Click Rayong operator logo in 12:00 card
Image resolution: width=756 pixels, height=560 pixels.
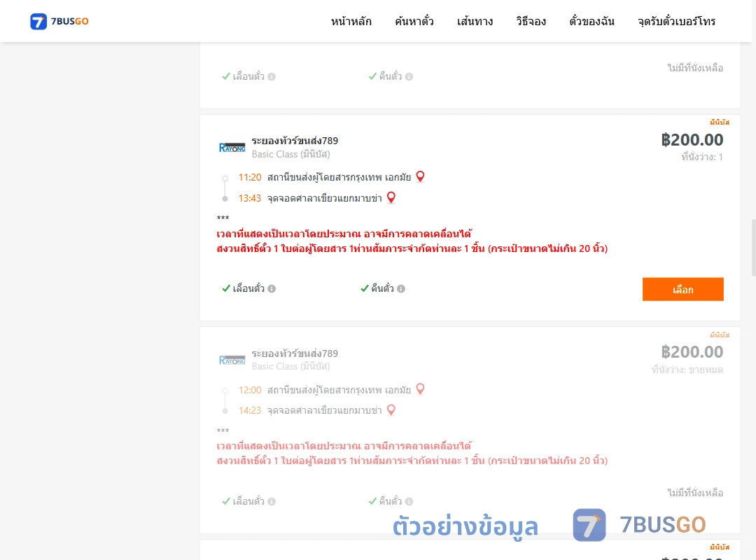coord(232,360)
